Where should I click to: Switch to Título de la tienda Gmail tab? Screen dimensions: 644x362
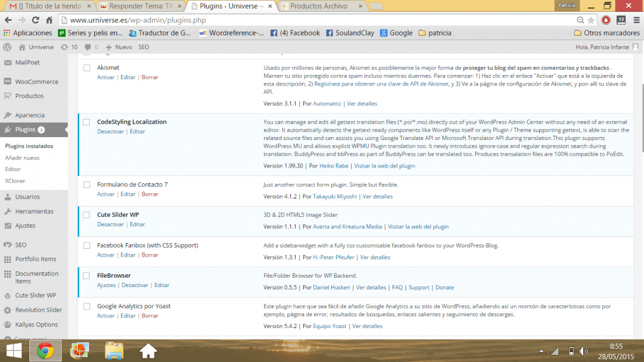(x=50, y=6)
